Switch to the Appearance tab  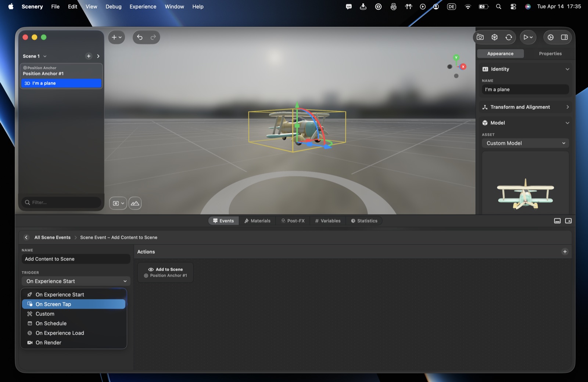[x=500, y=54]
